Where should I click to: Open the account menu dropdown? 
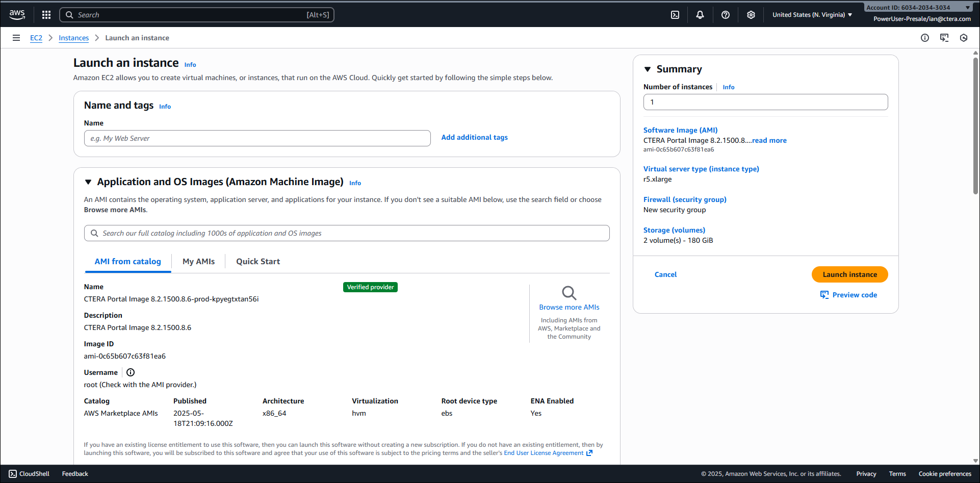click(918, 8)
